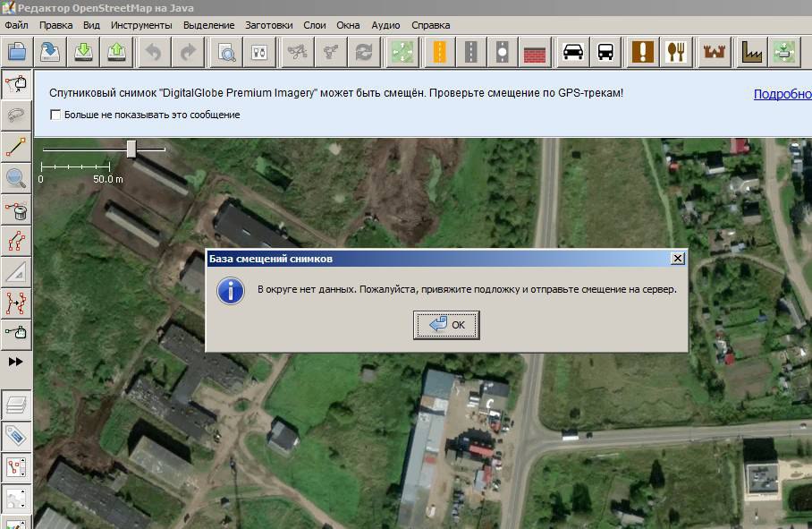Activate the Select objects hand tool

pos(16,84)
